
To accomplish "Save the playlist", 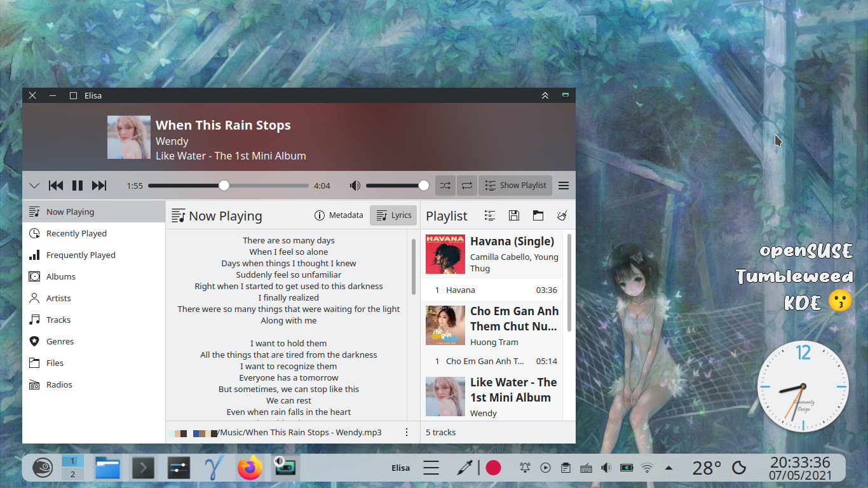I will [x=514, y=215].
